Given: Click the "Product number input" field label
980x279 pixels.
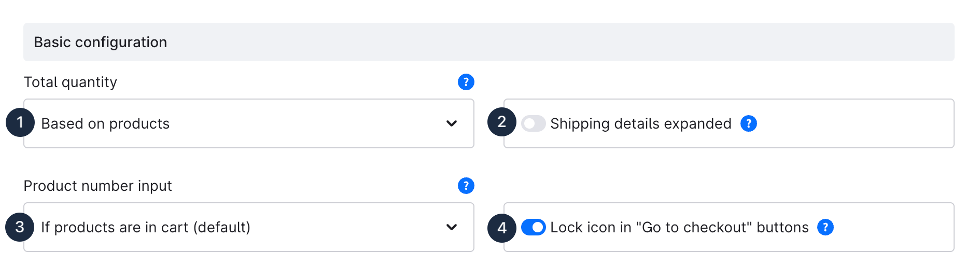Looking at the screenshot, I should [97, 186].
